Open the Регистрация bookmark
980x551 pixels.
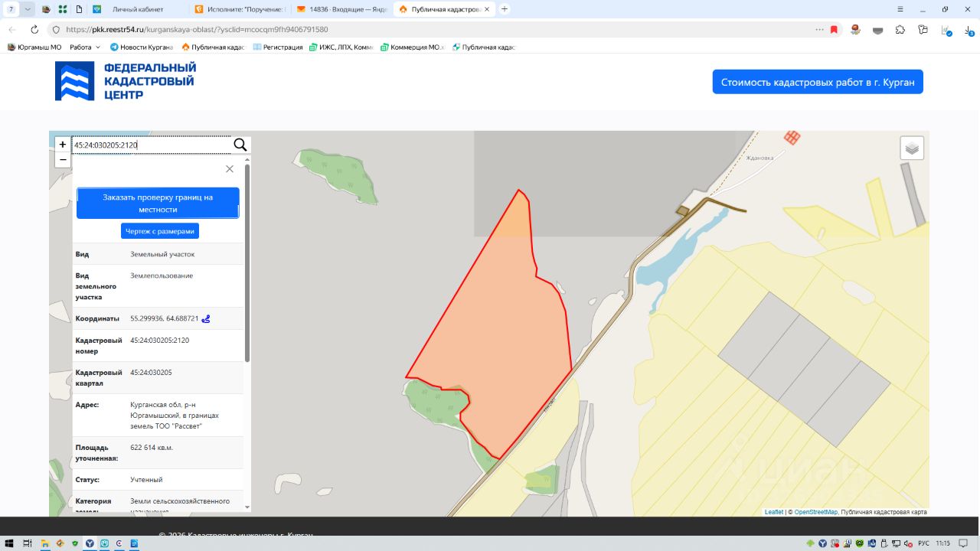point(278,47)
